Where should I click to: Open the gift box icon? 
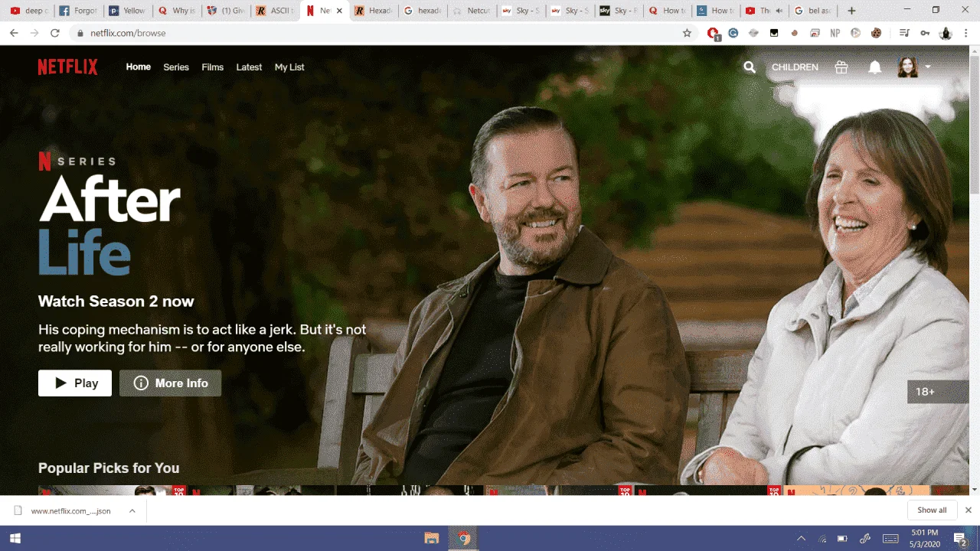841,67
